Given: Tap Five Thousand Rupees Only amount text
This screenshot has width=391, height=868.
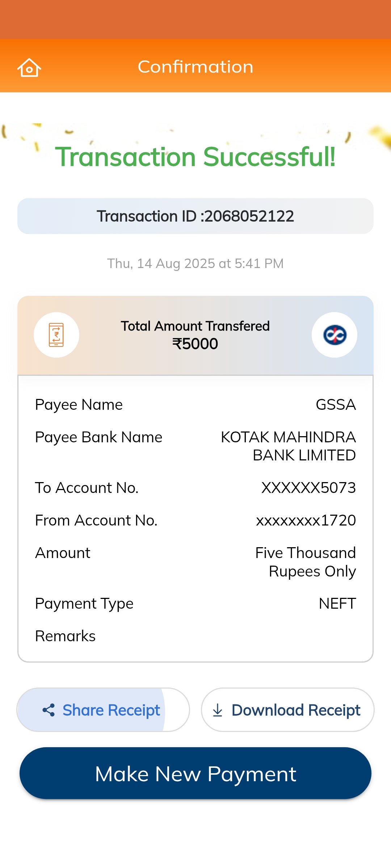Looking at the screenshot, I should 306,562.
